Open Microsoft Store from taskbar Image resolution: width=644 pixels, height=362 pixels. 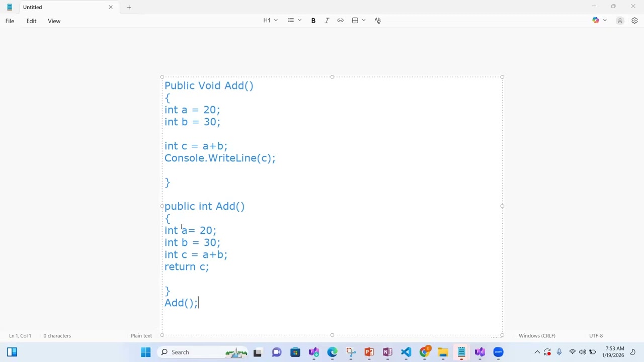pos(295,352)
